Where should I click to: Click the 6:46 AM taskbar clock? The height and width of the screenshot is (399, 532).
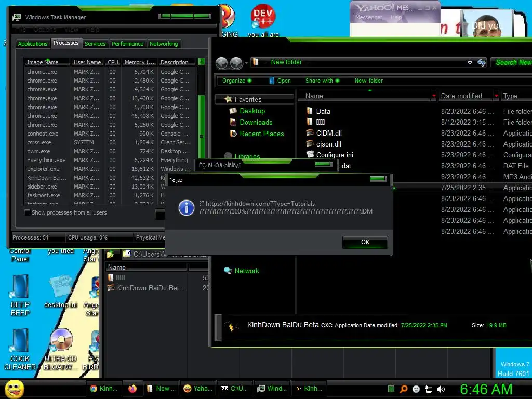486,389
